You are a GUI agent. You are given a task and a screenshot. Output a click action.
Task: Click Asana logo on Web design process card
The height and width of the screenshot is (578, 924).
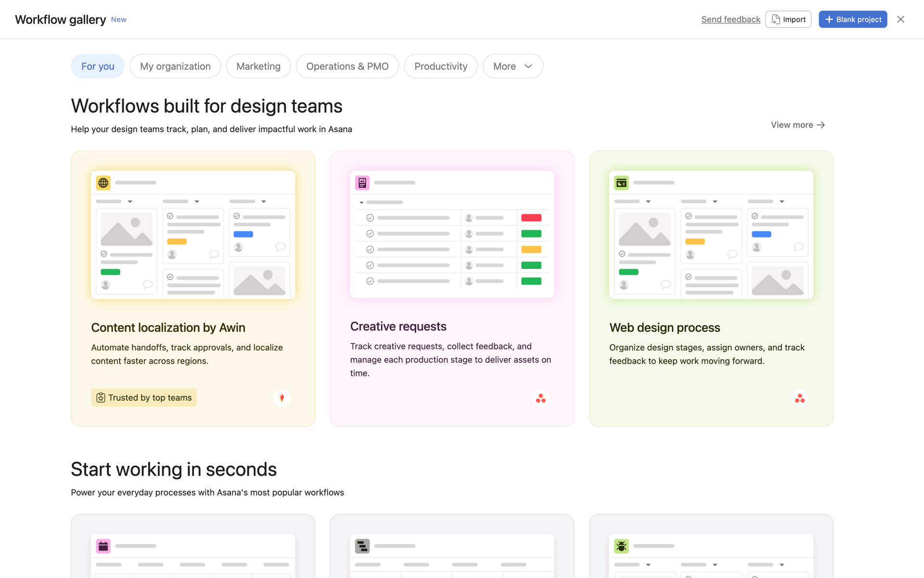coord(800,398)
